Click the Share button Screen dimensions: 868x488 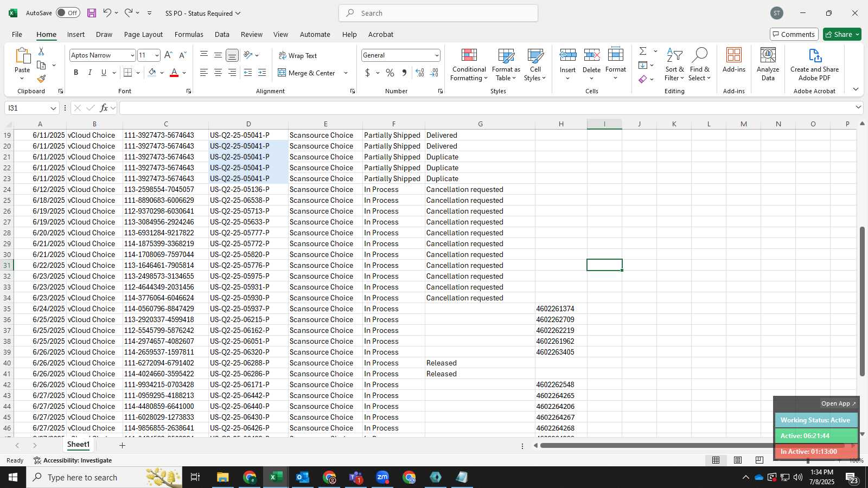pyautogui.click(x=842, y=34)
